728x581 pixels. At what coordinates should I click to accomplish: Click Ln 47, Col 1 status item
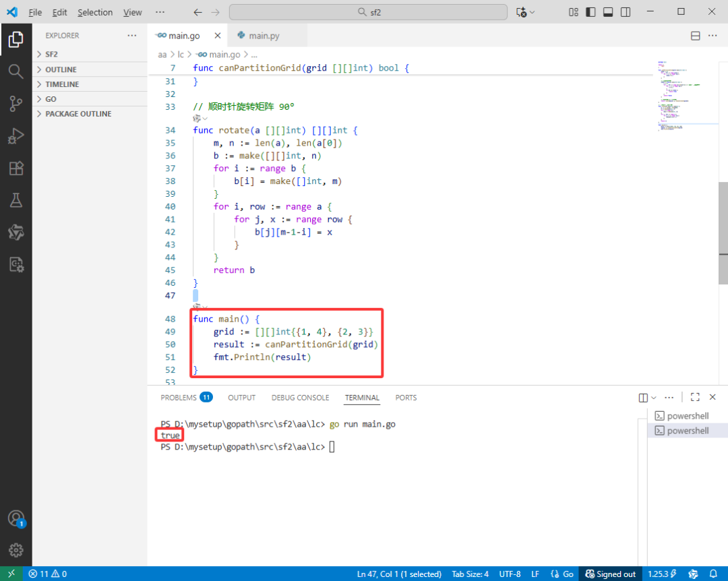pos(399,574)
